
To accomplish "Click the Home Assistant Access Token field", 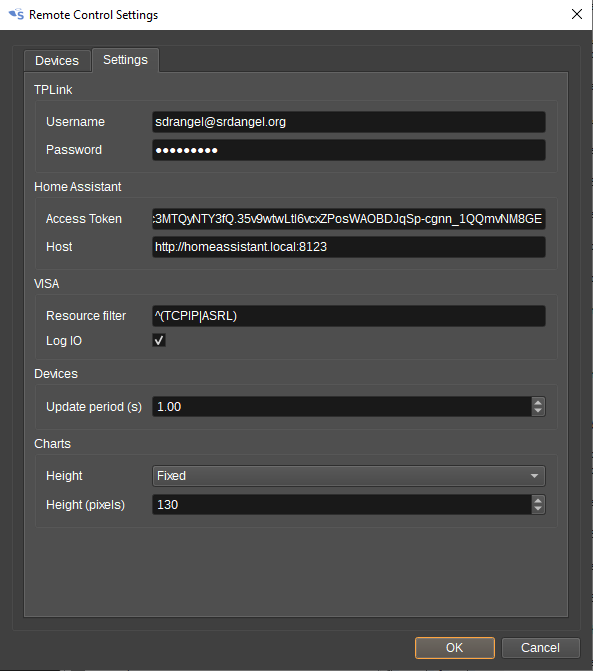I will [349, 219].
